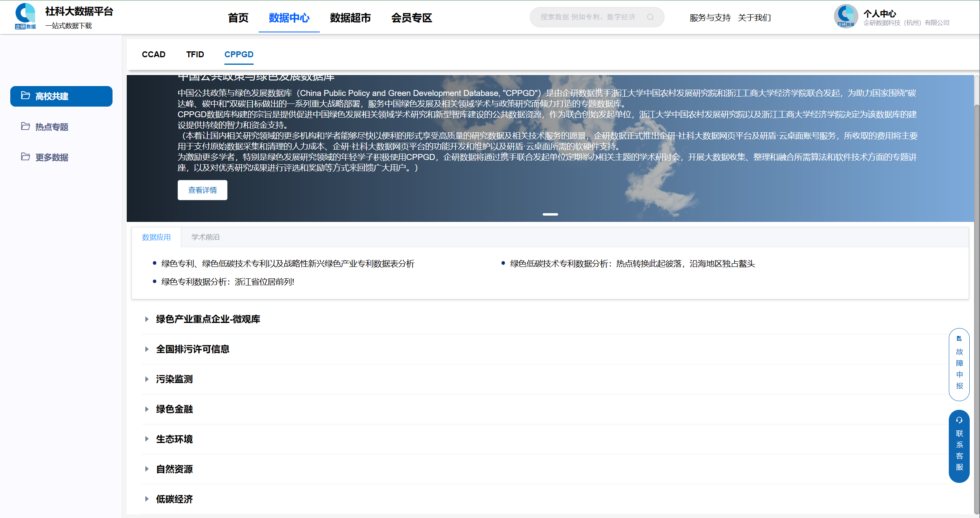Open link 绿色专利数据分析：浙江省位居前列!
980x518 pixels.
click(227, 282)
